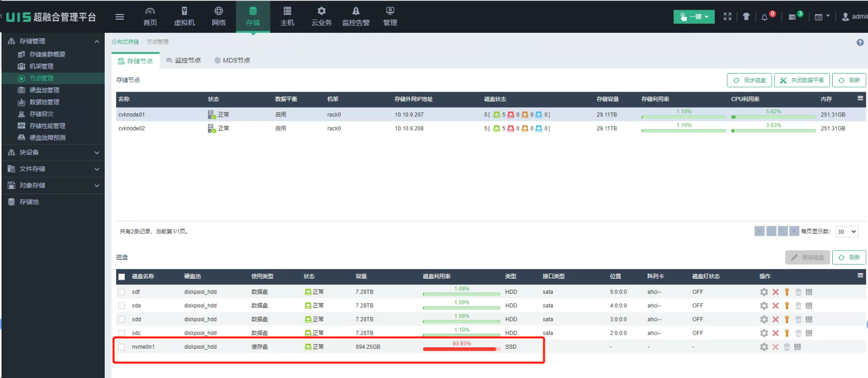Open the 虚拟机 top navigation menu
This screenshot has height=378, width=868.
pos(184,17)
